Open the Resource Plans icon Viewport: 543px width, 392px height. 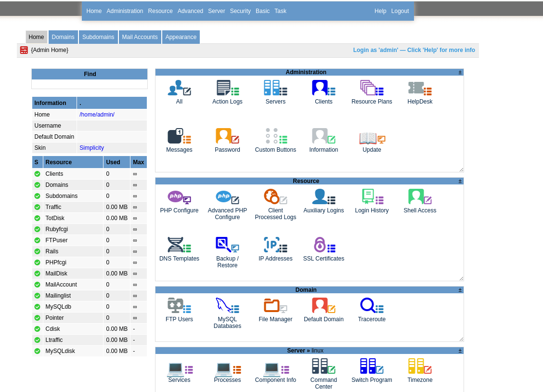point(372,89)
